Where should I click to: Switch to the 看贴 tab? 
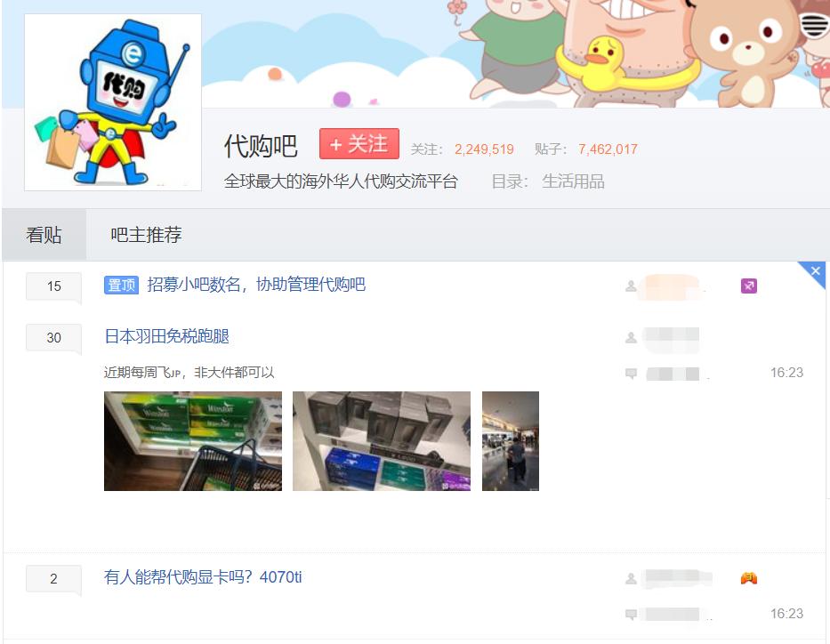point(44,235)
